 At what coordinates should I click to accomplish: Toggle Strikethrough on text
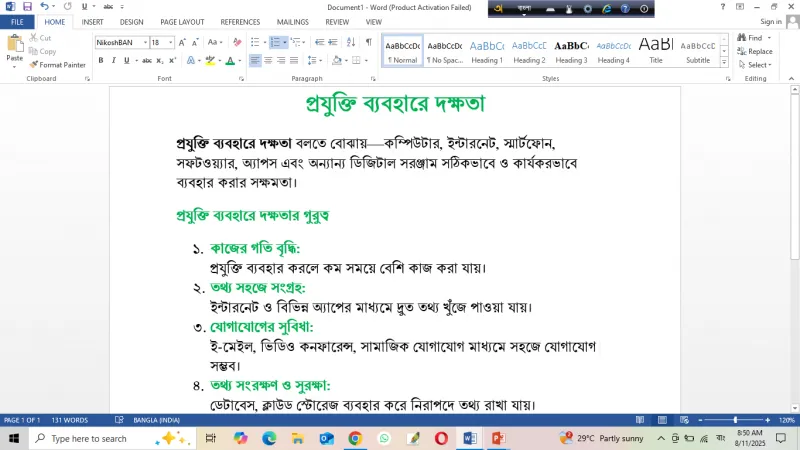click(147, 60)
